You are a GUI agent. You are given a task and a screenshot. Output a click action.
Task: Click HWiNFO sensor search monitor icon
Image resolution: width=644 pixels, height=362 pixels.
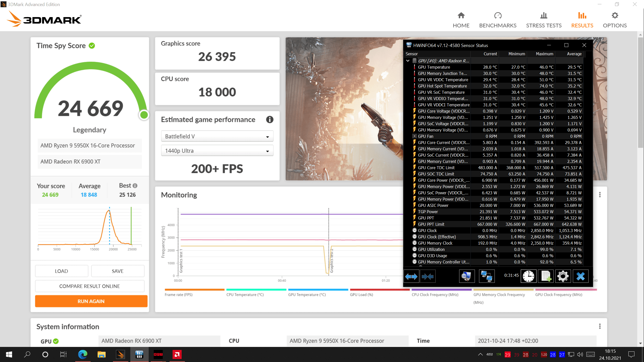click(467, 276)
